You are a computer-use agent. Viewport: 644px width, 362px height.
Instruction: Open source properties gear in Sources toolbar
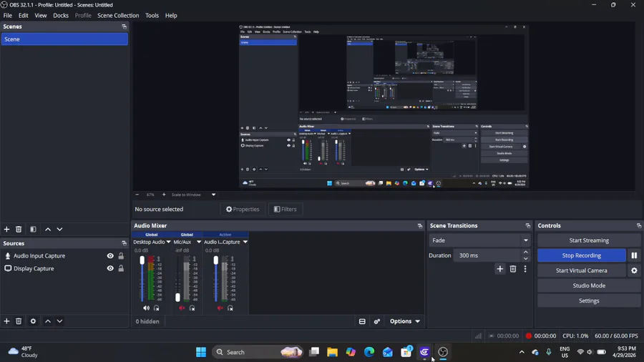[33, 321]
